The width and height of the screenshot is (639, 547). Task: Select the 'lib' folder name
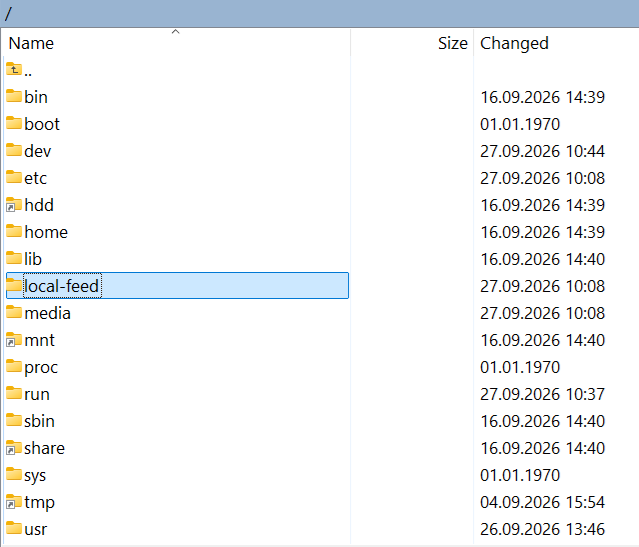[33, 259]
